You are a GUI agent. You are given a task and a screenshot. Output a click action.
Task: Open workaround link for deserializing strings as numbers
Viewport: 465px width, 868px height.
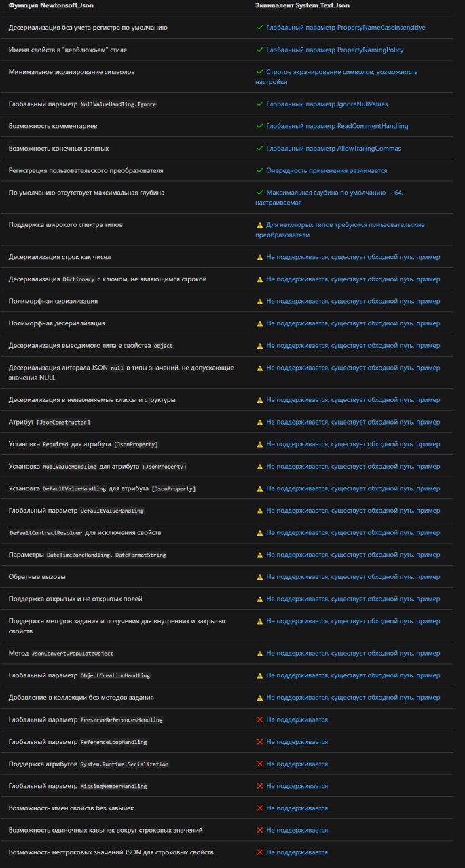click(x=353, y=257)
